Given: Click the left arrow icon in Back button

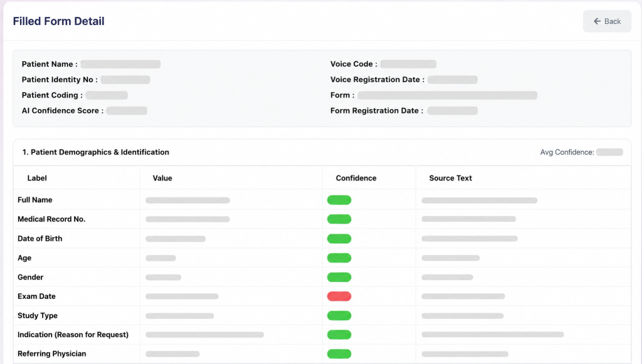Looking at the screenshot, I should coord(597,21).
